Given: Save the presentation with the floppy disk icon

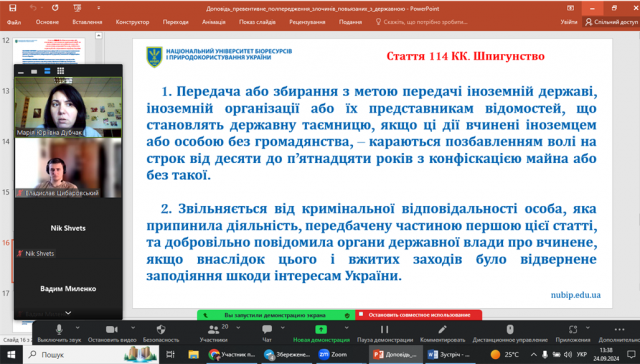Looking at the screenshot, I should [x=12, y=8].
